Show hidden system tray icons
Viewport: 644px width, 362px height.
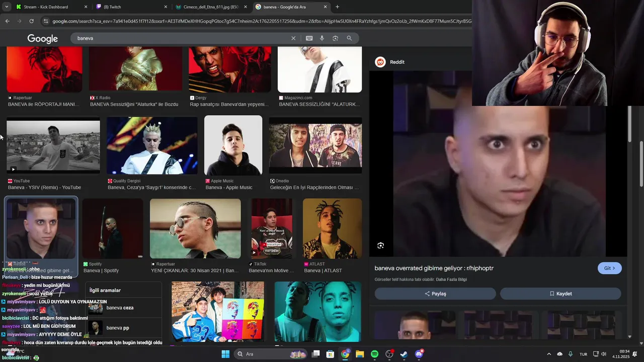pyautogui.click(x=549, y=354)
